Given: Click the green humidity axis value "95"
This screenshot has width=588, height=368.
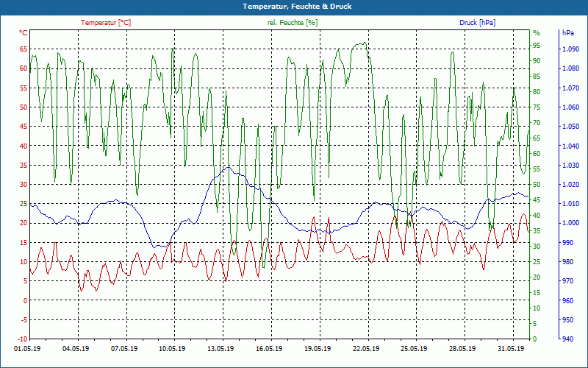Looking at the screenshot, I should (x=537, y=46).
